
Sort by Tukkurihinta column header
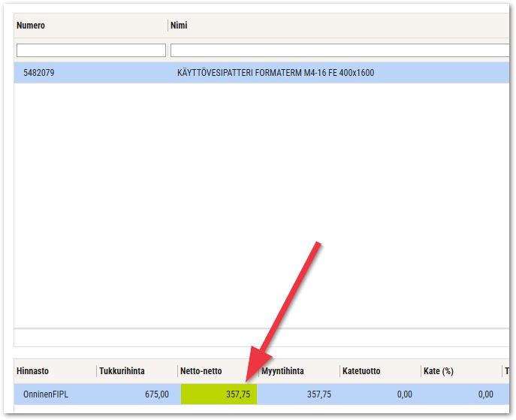(122, 371)
